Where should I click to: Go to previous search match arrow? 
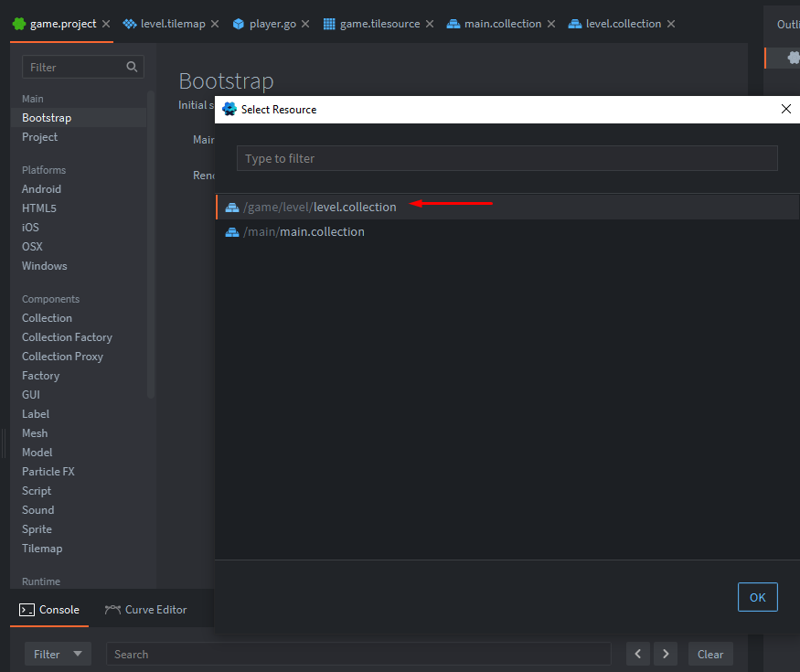coord(638,654)
